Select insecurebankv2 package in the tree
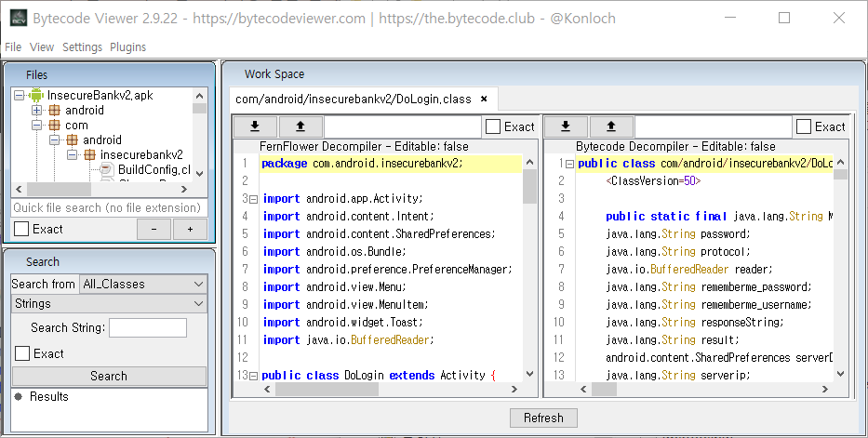This screenshot has height=438, width=868. 141,155
